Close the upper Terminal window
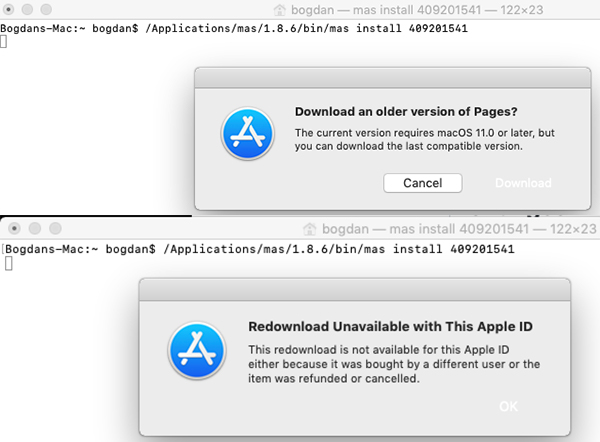This screenshot has height=442, width=600. coord(8,9)
